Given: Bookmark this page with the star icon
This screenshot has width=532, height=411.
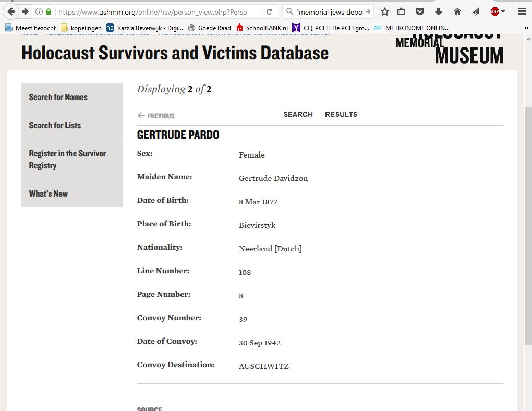Looking at the screenshot, I should (x=385, y=12).
